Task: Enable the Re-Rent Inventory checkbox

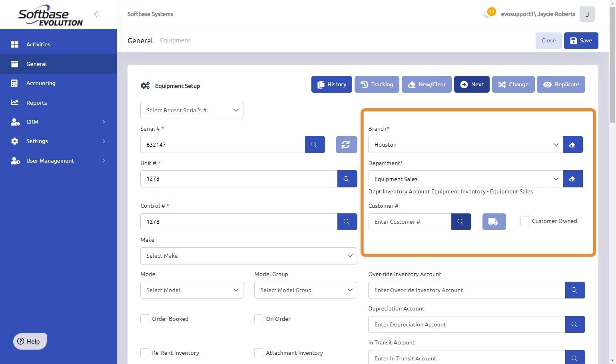Action: (145, 353)
